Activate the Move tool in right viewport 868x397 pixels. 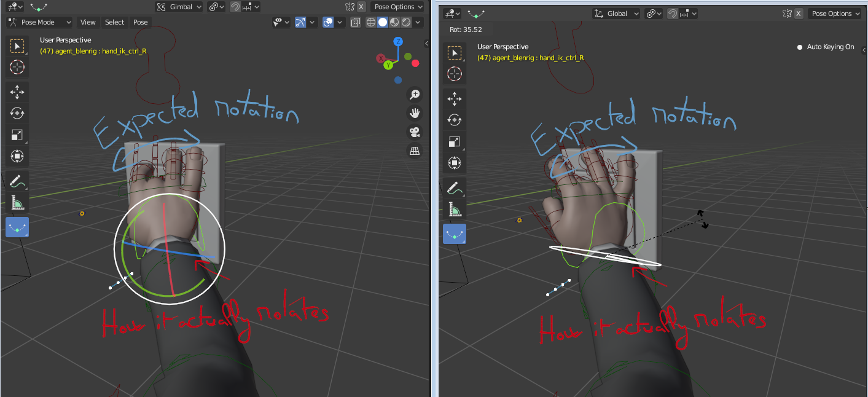[x=455, y=100]
